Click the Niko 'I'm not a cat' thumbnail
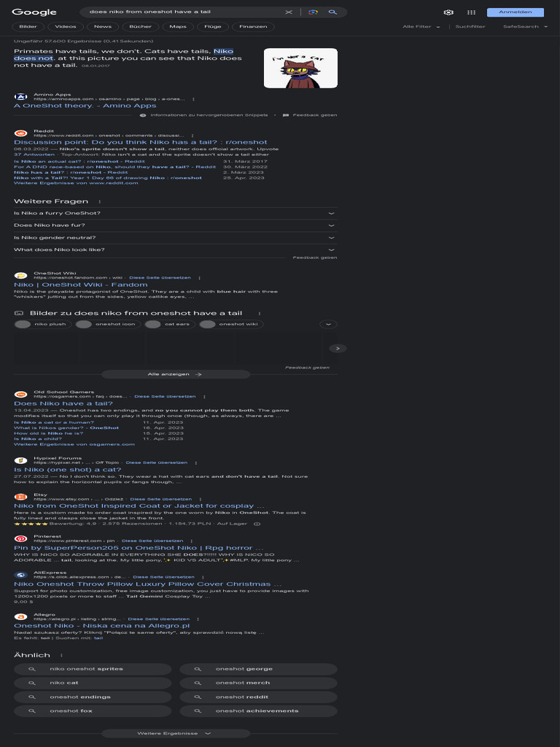This screenshot has width=560, height=747. [x=300, y=68]
